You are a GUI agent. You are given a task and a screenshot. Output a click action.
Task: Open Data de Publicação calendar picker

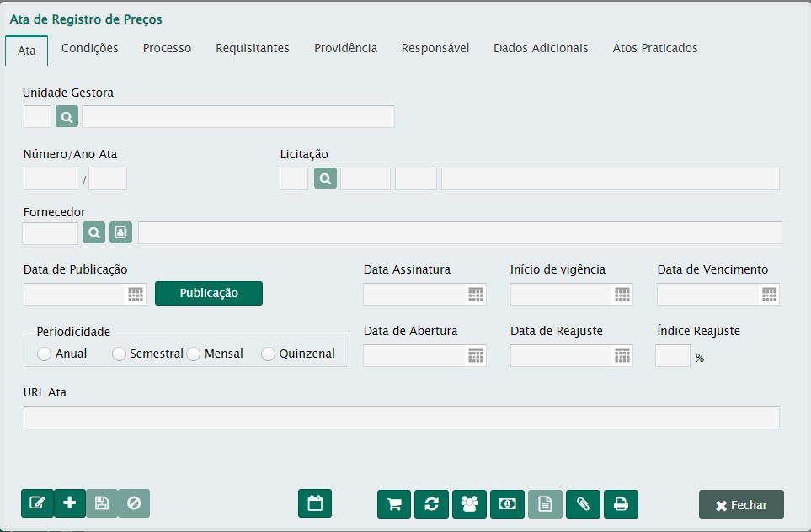click(x=136, y=294)
